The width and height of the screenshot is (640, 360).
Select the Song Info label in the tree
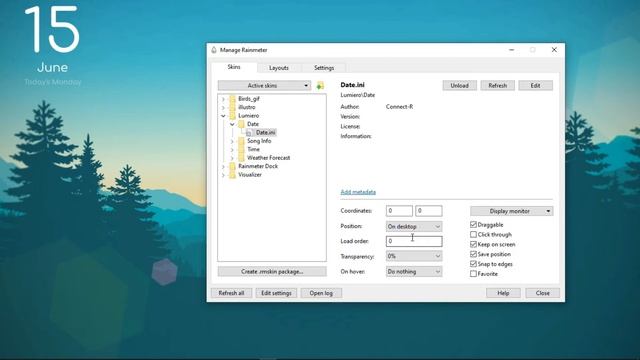click(x=259, y=141)
